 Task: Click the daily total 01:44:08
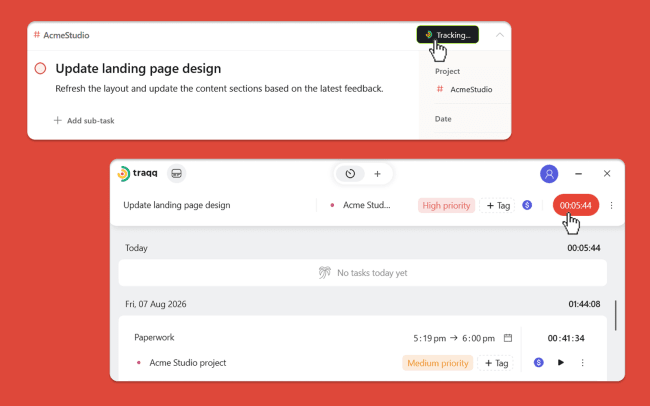pyautogui.click(x=584, y=304)
